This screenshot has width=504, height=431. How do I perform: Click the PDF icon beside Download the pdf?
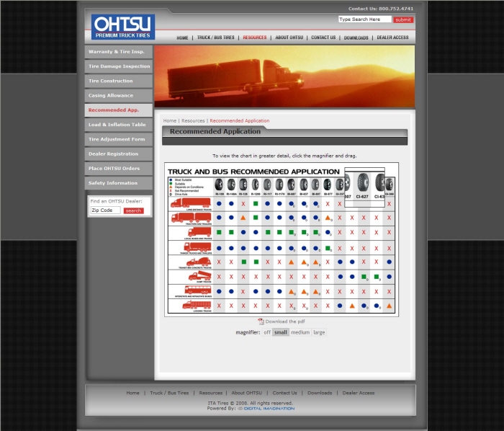click(x=261, y=321)
